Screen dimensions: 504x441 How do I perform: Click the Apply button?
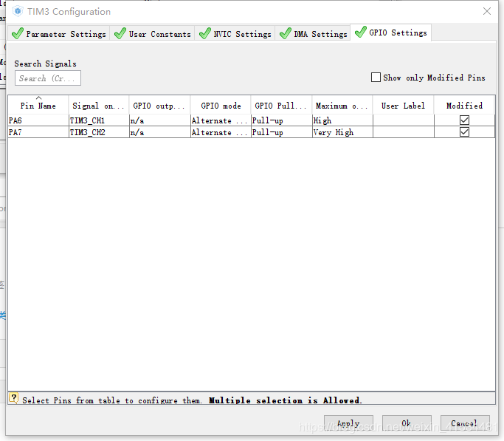pyautogui.click(x=348, y=423)
